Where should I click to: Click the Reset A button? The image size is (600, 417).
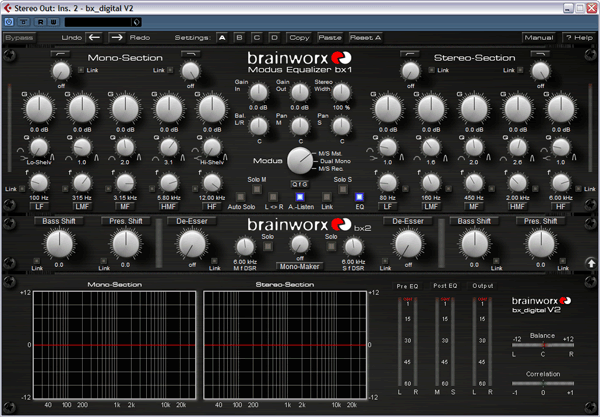[x=365, y=37]
